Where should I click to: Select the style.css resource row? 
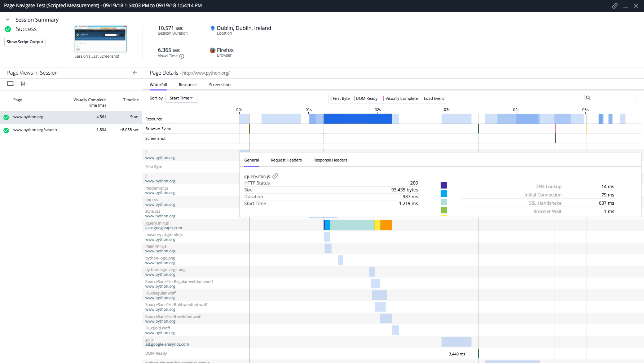pyautogui.click(x=190, y=214)
